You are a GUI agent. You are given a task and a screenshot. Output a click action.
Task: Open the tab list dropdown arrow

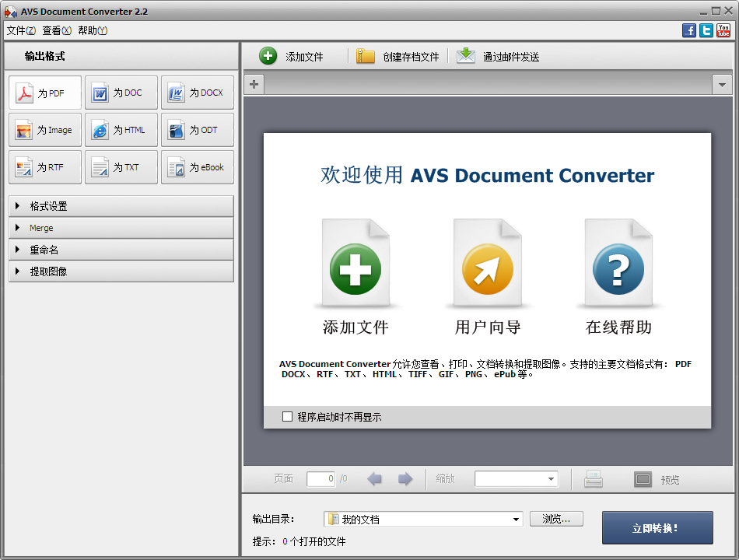tap(722, 85)
